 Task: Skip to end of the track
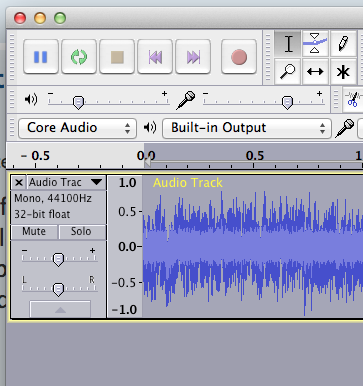point(193,57)
